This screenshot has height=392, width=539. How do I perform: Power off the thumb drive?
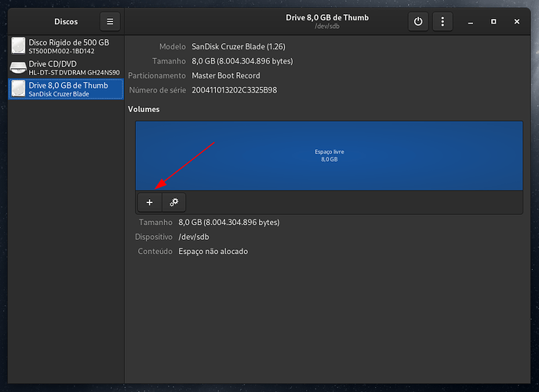[x=418, y=22]
